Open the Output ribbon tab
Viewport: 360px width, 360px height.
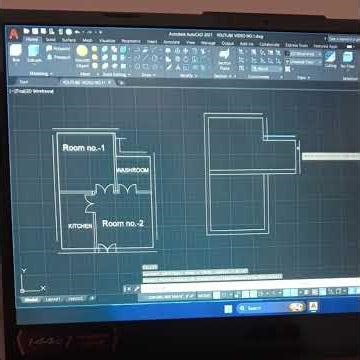click(228, 43)
